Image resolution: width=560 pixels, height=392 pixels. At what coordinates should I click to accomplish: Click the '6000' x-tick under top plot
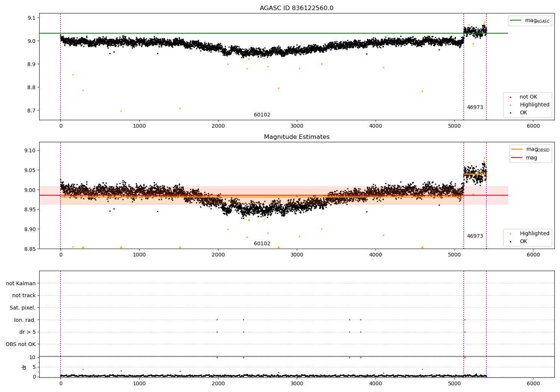[533, 126]
